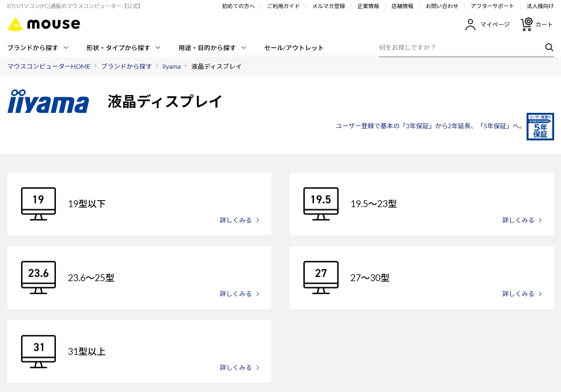Click the iiyama brand logo
561x392 pixels.
48,101
